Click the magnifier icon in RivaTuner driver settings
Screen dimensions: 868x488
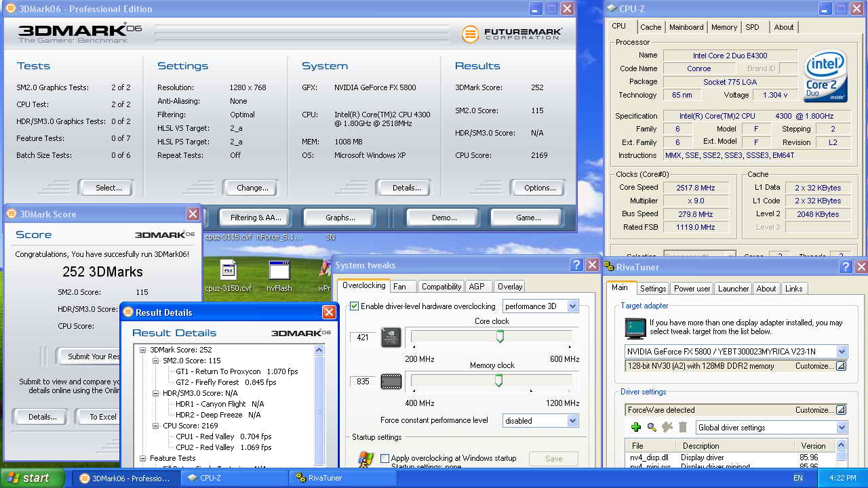click(652, 427)
